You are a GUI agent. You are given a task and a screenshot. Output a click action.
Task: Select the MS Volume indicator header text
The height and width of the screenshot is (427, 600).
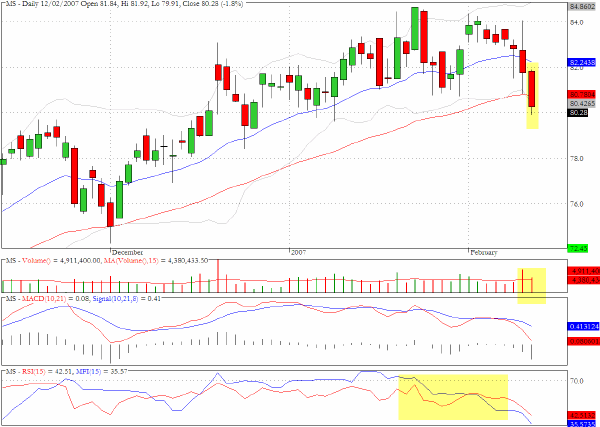(106, 261)
